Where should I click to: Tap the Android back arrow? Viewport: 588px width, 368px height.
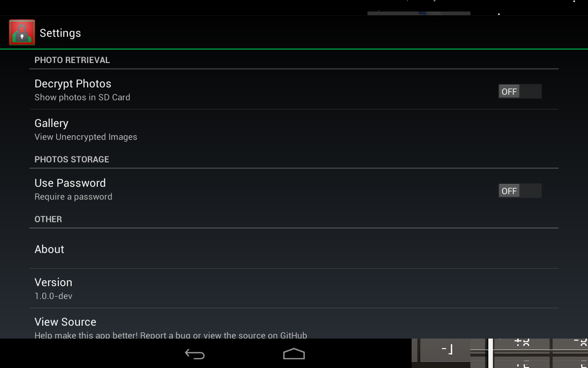coord(195,354)
